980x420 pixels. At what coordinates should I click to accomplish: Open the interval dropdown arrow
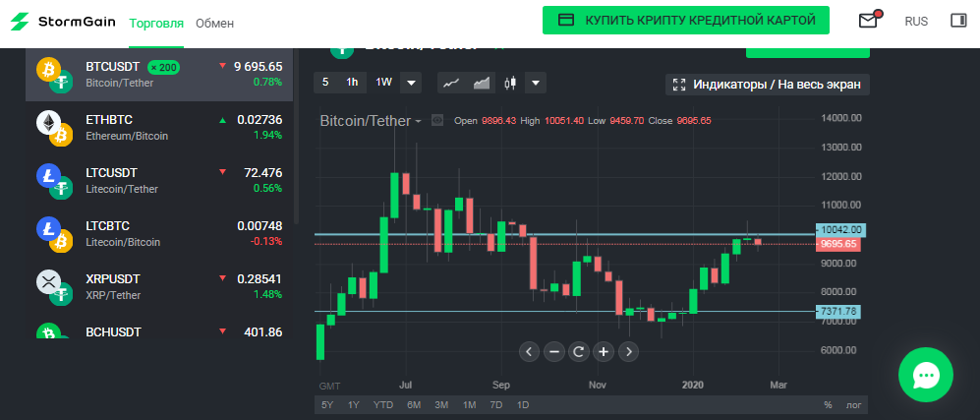(x=411, y=83)
